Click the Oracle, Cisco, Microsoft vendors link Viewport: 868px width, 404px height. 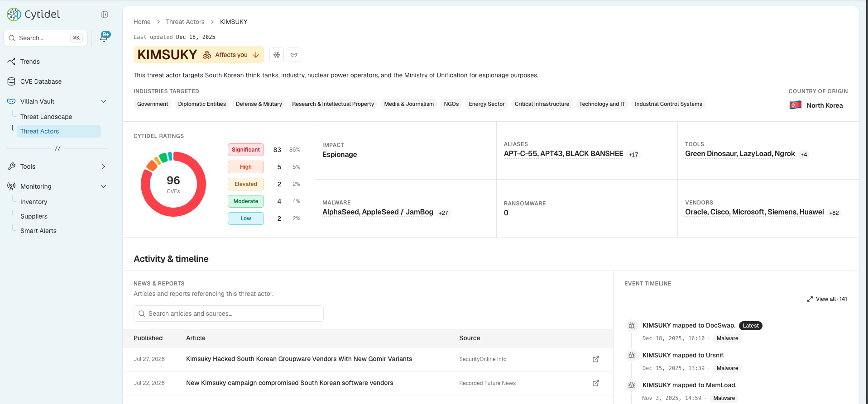click(754, 212)
